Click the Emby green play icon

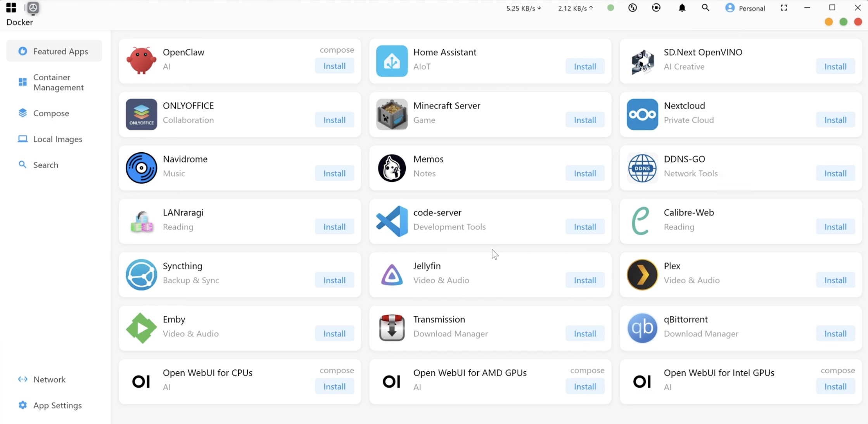(141, 328)
